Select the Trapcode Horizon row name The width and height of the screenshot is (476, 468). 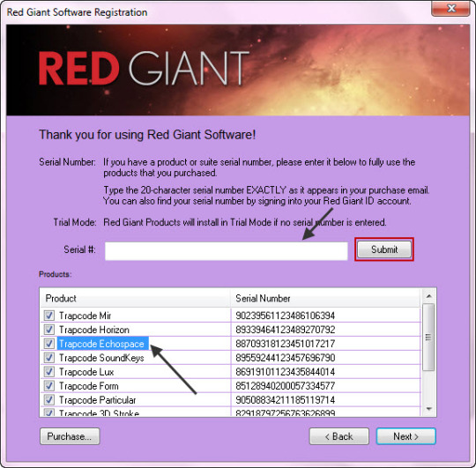coord(94,330)
